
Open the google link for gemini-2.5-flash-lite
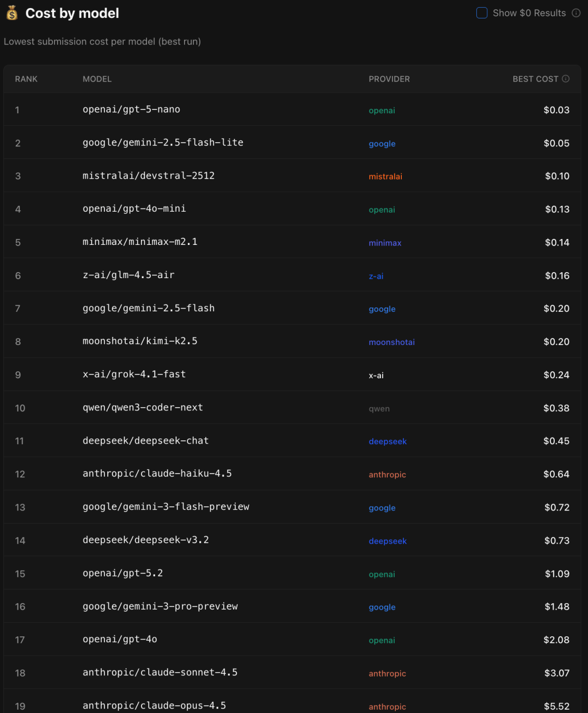click(x=382, y=144)
